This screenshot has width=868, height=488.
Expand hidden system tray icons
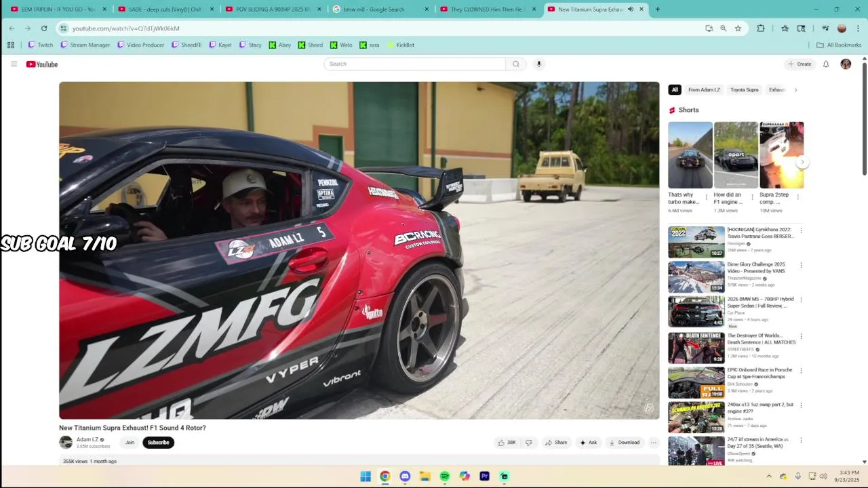coord(769,476)
